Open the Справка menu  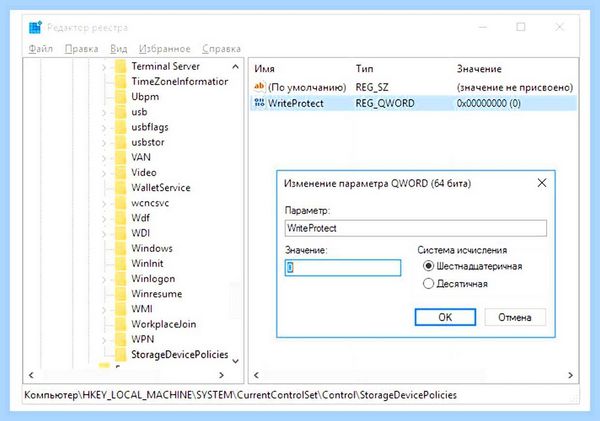point(222,49)
